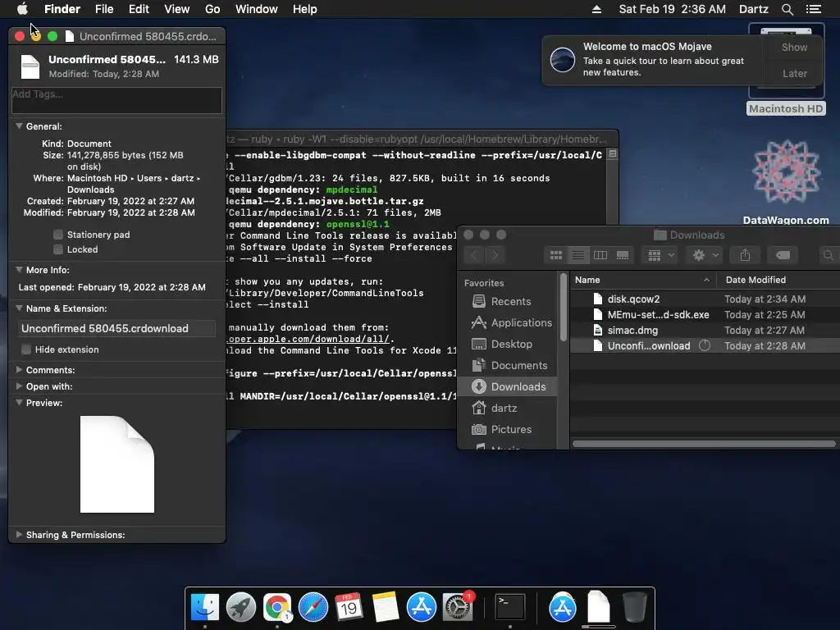
Task: Click the Downloads sidebar vertical scrollbar
Action: click(563, 307)
